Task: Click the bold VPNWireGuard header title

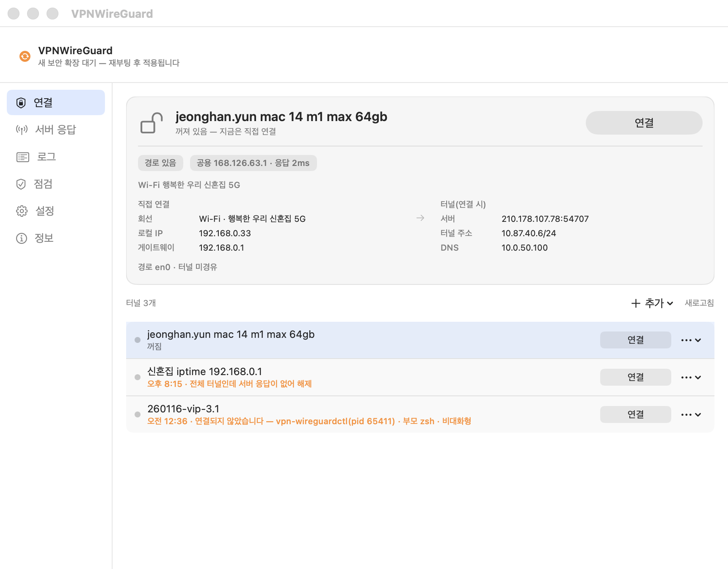Action: (75, 51)
